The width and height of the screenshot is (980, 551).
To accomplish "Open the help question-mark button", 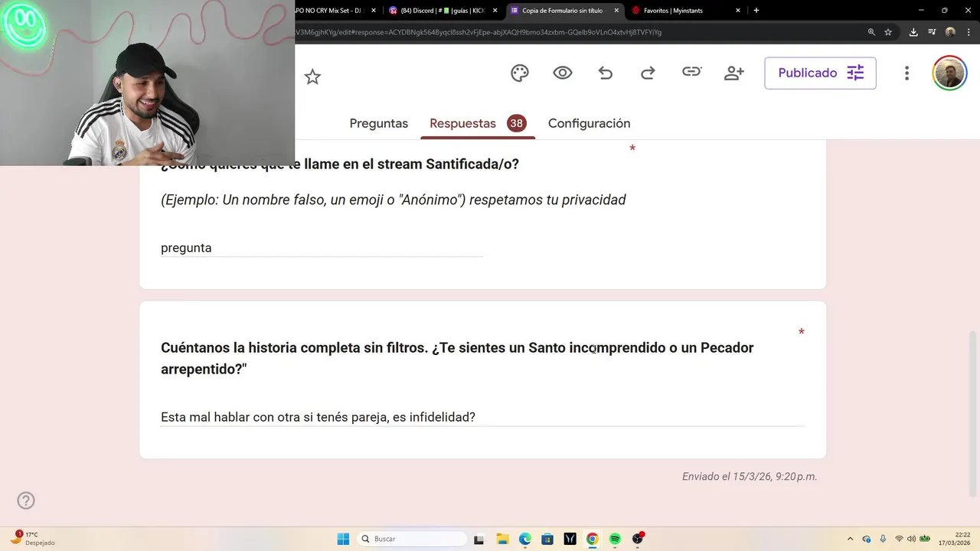I will pyautogui.click(x=26, y=500).
